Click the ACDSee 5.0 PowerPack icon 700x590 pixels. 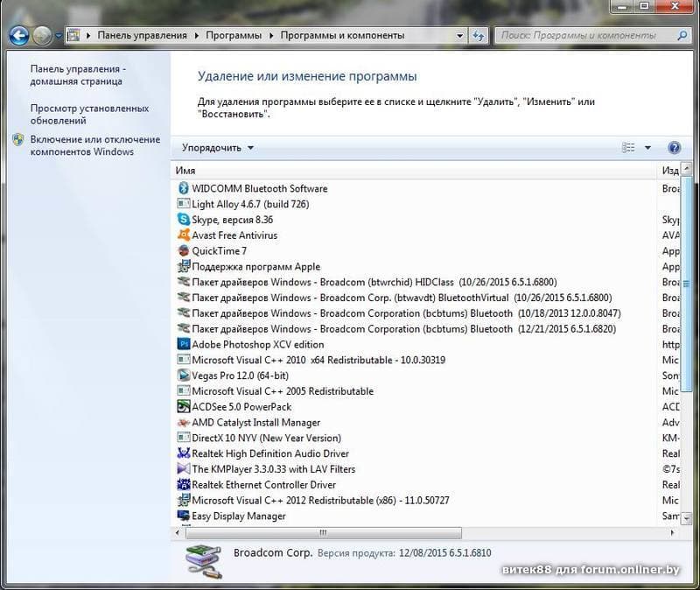coord(184,406)
